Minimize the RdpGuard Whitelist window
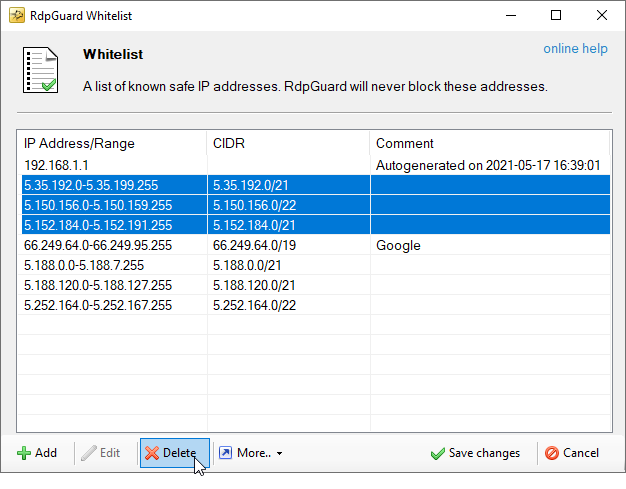This screenshot has height=489, width=626. pyautogui.click(x=511, y=16)
